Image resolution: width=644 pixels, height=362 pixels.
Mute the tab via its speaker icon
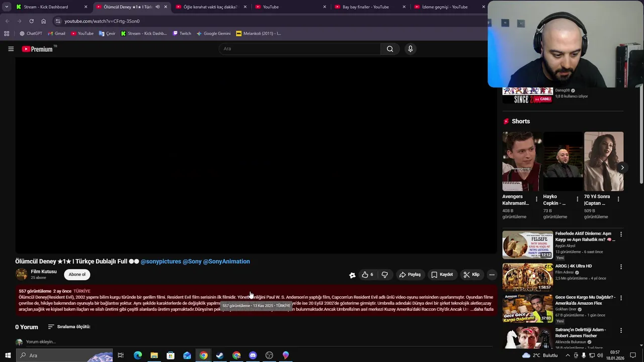click(157, 7)
